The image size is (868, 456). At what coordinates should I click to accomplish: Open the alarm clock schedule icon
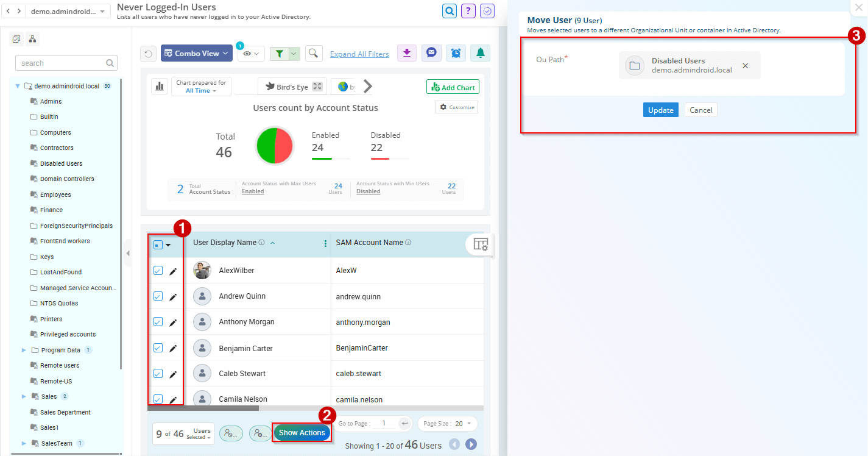(456, 53)
